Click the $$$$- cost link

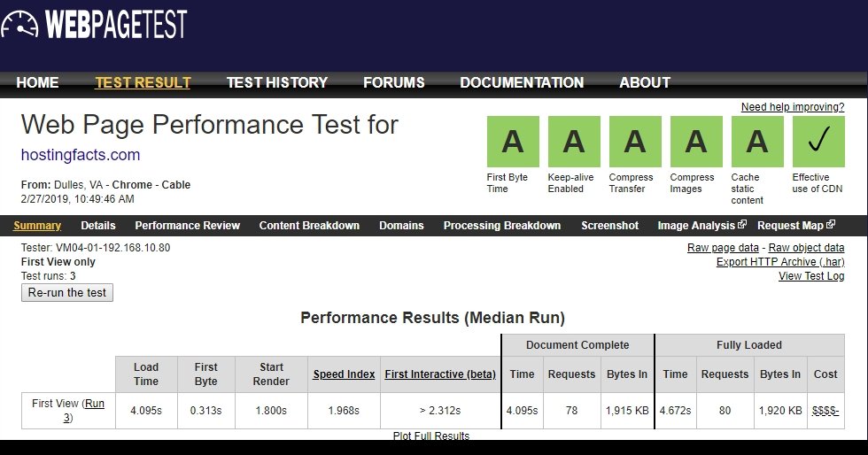(x=825, y=411)
